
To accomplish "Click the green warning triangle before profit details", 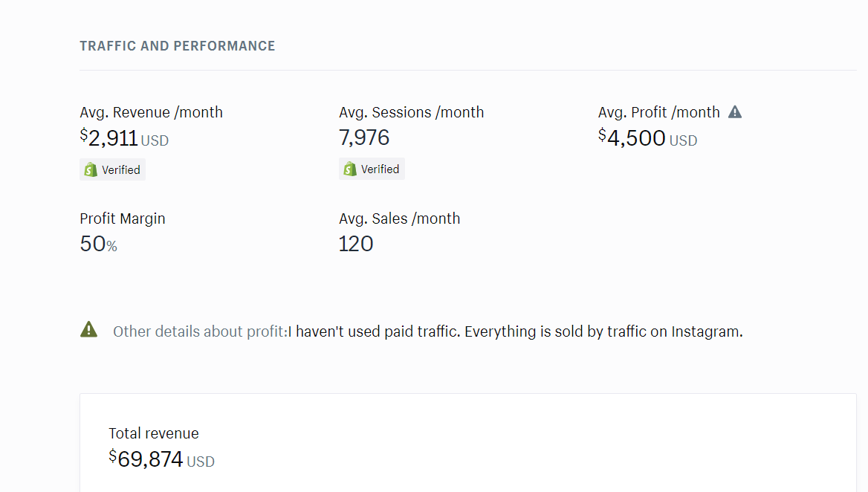I will (88, 329).
